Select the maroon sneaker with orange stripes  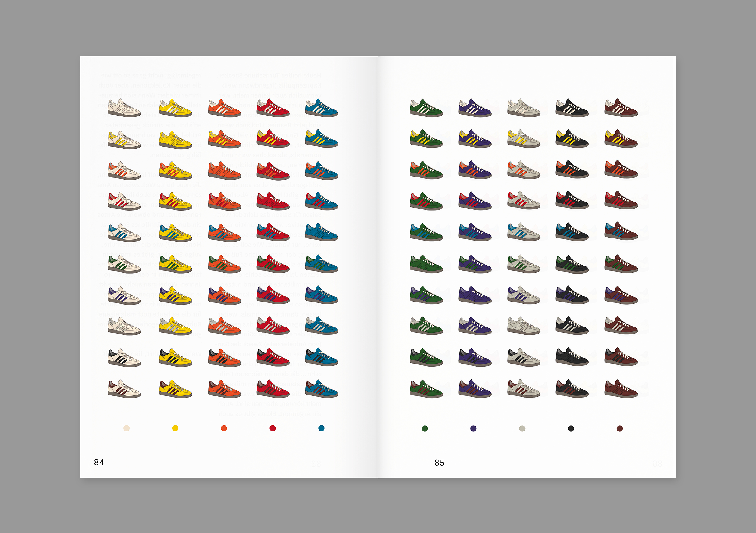point(621,170)
